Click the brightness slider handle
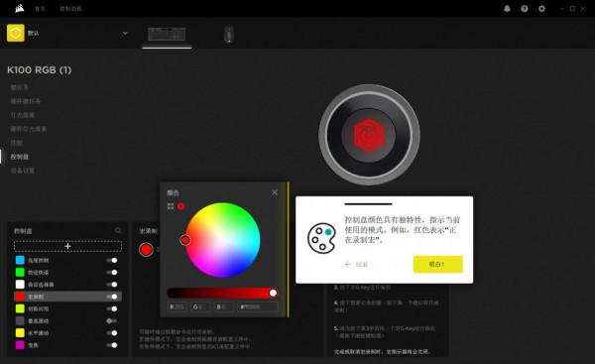Viewport: 595px width, 364px height. click(273, 293)
